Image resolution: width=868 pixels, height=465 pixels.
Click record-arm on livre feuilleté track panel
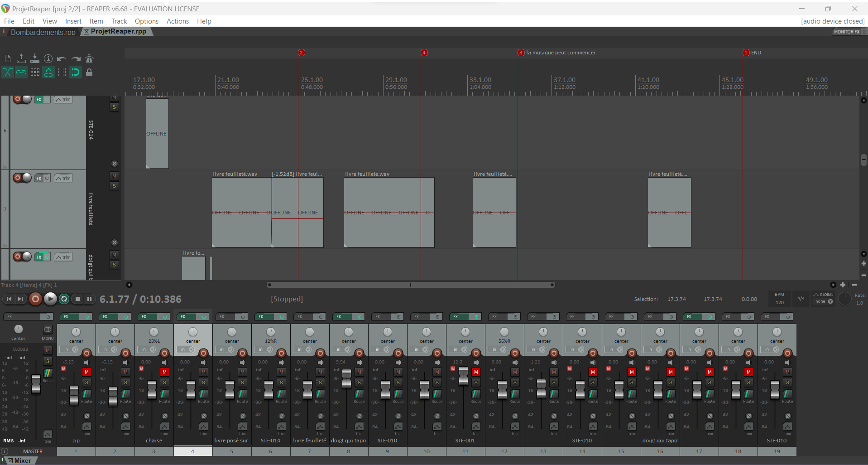(17, 178)
